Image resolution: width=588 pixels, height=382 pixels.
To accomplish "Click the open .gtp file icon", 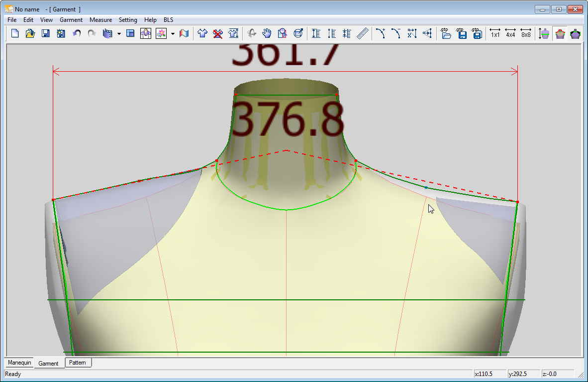I will [446, 33].
